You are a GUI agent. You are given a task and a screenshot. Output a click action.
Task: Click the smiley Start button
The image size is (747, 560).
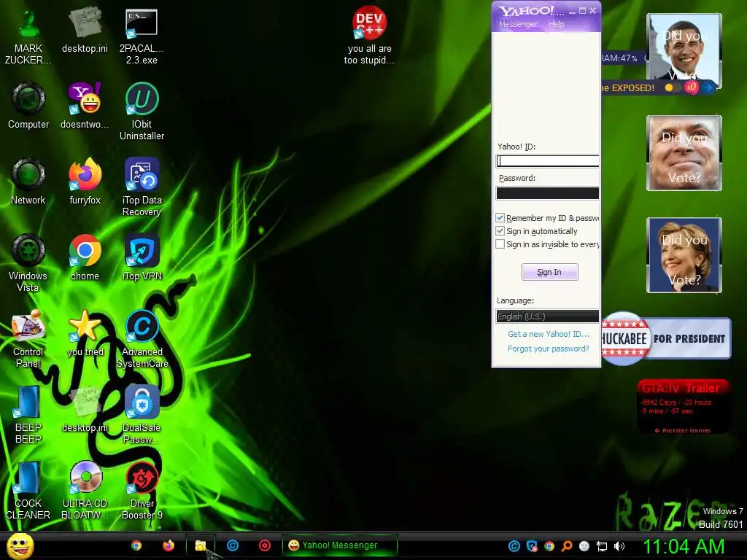(x=20, y=545)
